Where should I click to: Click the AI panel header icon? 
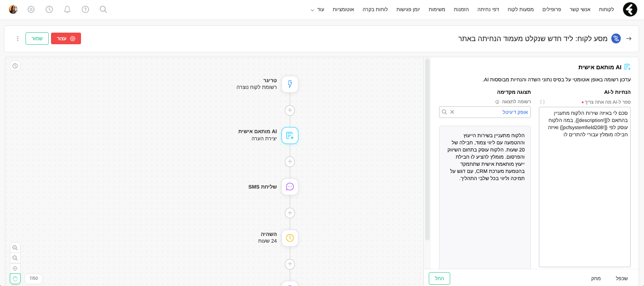click(x=627, y=67)
